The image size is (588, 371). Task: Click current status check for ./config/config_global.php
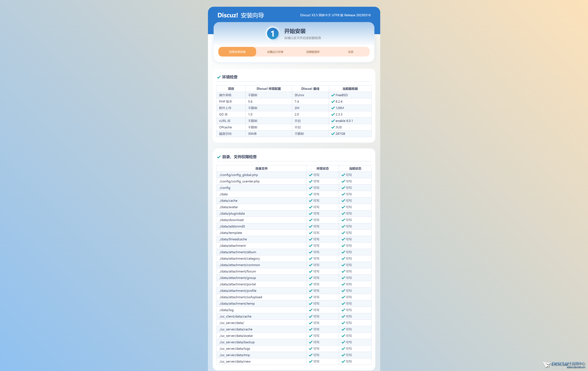coord(343,175)
